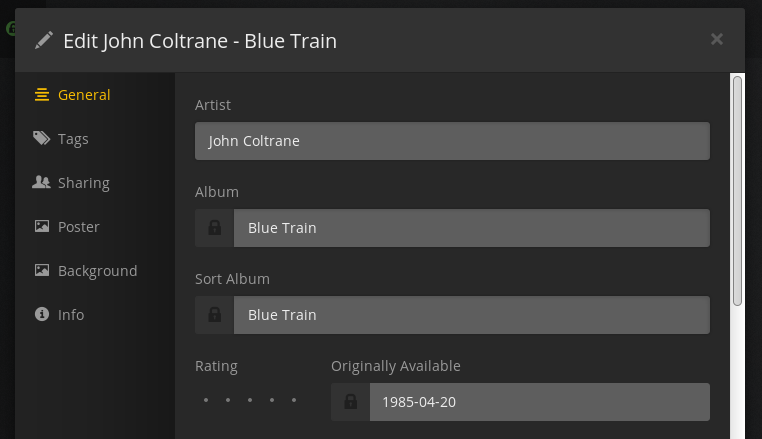Switch to the Sharing section

coord(84,183)
